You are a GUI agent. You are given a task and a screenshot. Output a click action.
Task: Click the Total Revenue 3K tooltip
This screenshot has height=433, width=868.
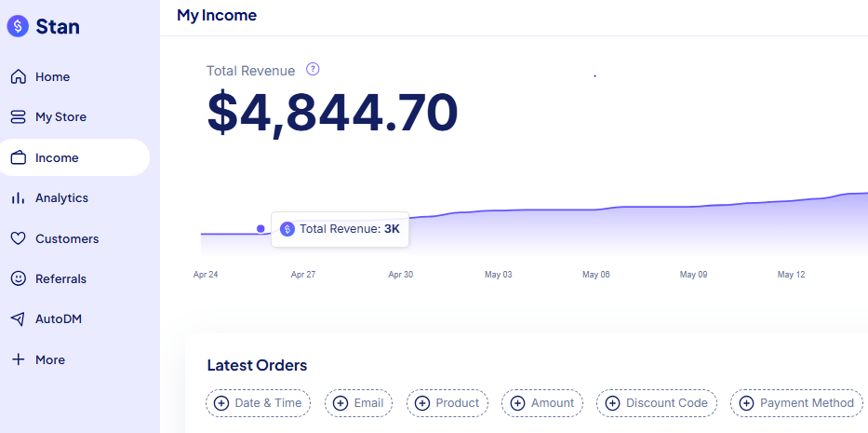340,229
